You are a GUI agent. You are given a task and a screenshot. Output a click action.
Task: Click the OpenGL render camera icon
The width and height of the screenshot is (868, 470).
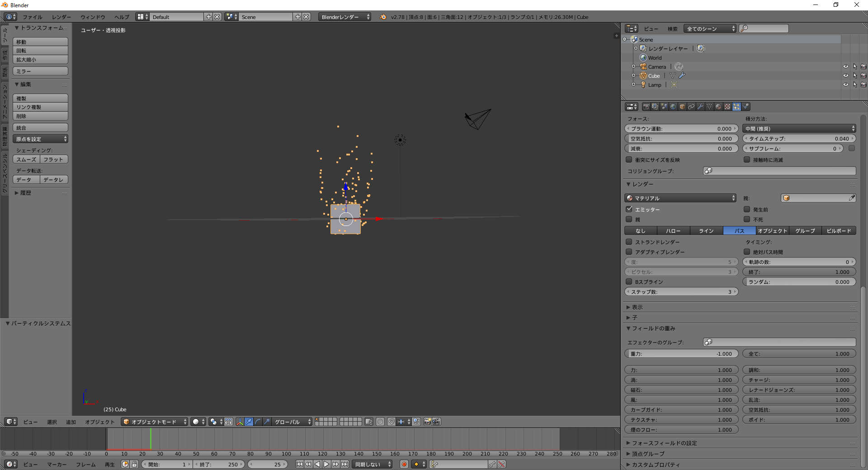(x=427, y=422)
